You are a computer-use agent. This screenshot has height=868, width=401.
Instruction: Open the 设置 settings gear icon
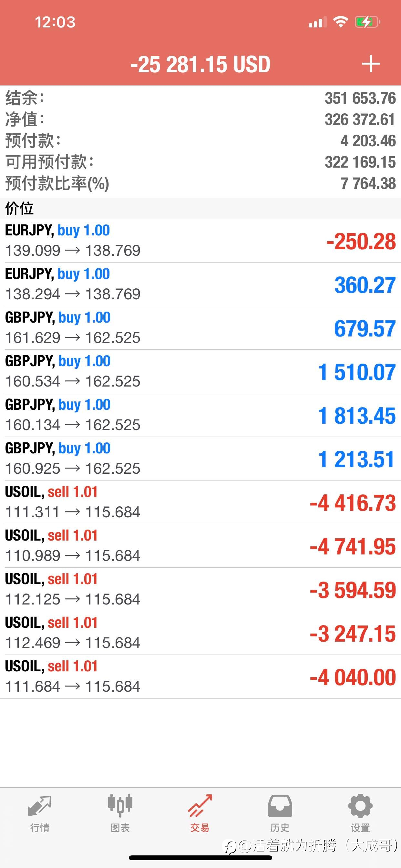pos(360,806)
